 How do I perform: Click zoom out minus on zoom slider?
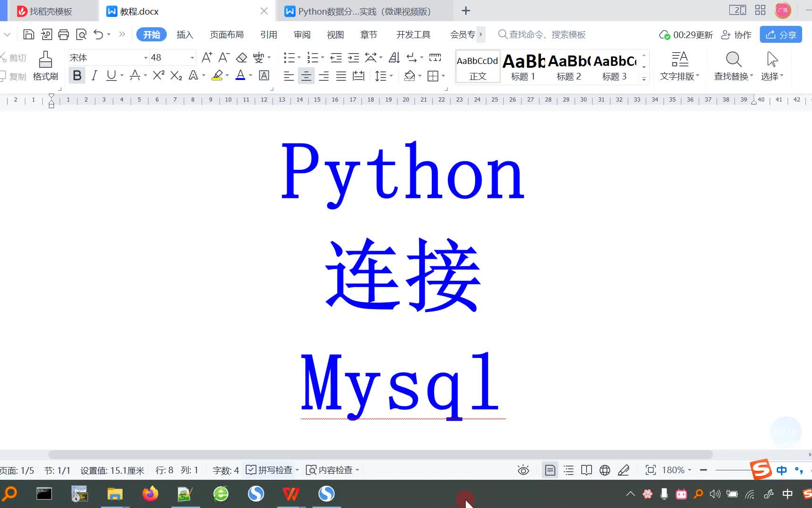click(x=703, y=470)
